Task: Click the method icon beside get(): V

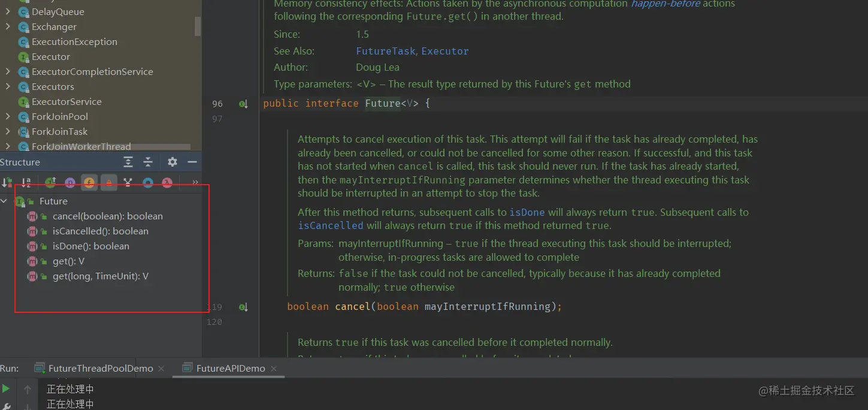Action: (32, 261)
